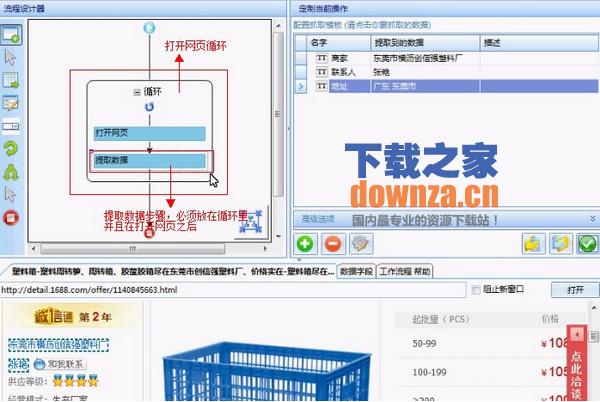This screenshot has height=402, width=600.
Task: Click the red remove field button
Action: [333, 244]
